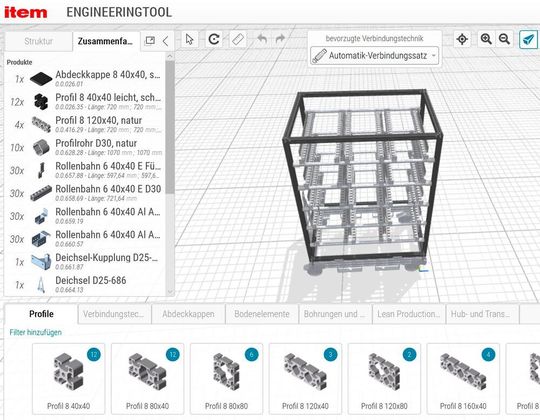This screenshot has width=540, height=420.
Task: Click the Deichsel drawbar icon
Action: point(41,285)
